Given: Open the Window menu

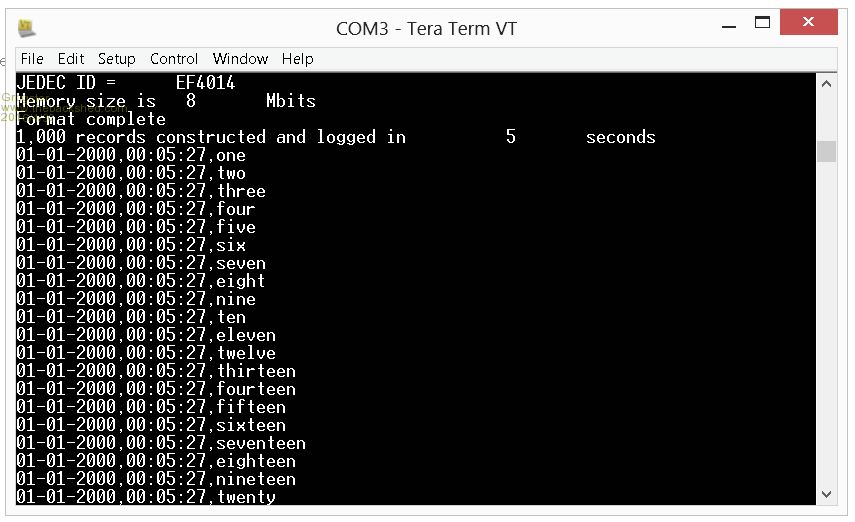Looking at the screenshot, I should [240, 59].
